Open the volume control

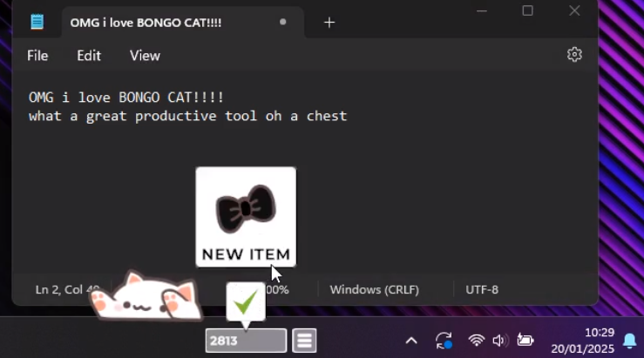pos(500,341)
